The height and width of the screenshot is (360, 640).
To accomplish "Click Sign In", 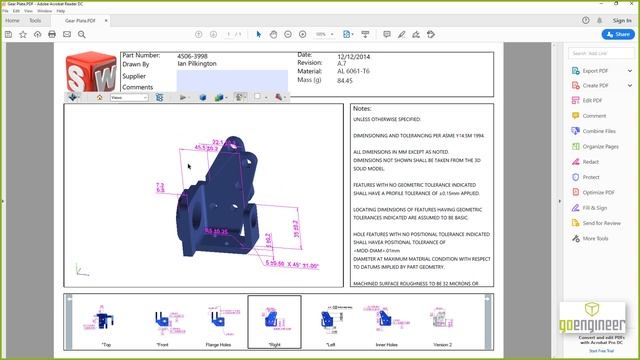I will point(622,20).
